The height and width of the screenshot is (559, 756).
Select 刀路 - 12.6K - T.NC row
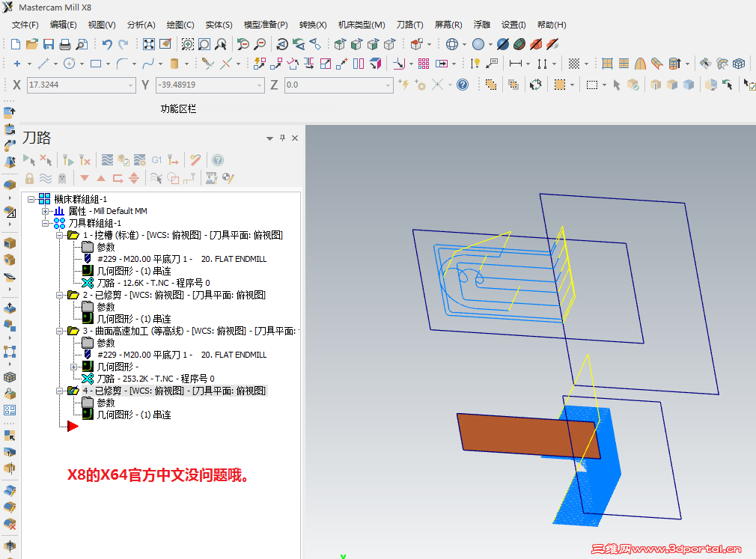click(x=153, y=283)
